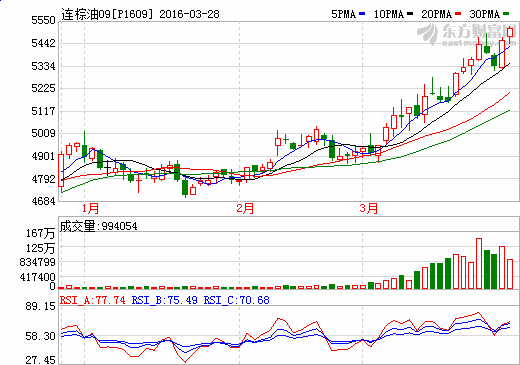The height and width of the screenshot is (365, 520).
Task: Select the 1月 month marker
Action: [90, 209]
